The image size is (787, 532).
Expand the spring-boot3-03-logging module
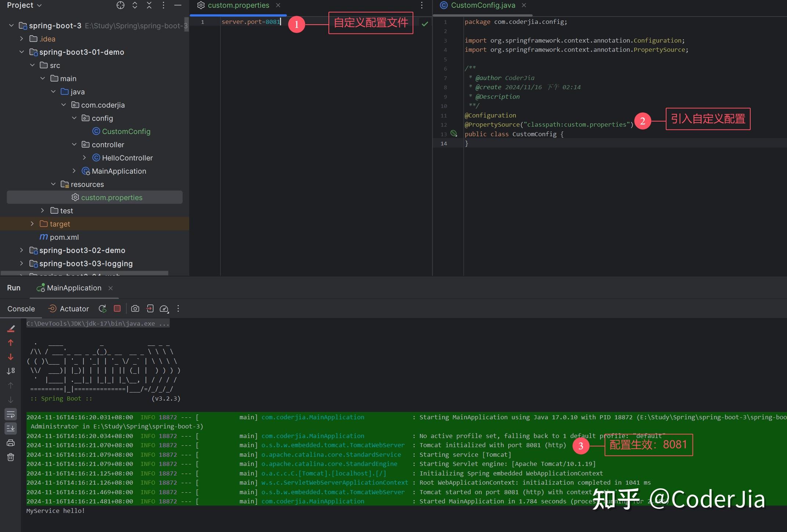[x=22, y=263]
